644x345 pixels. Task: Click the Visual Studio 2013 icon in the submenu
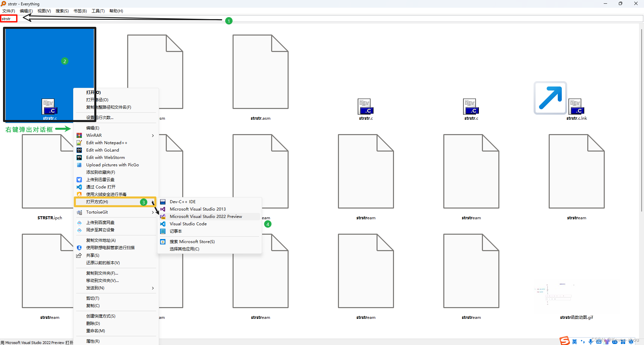tap(163, 209)
